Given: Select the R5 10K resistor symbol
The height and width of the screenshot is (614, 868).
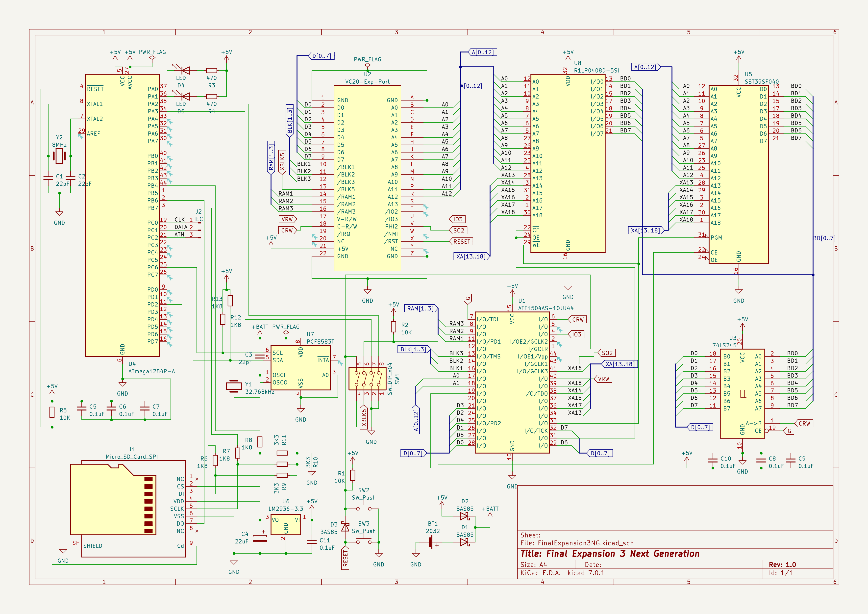Looking at the screenshot, I should (52, 412).
